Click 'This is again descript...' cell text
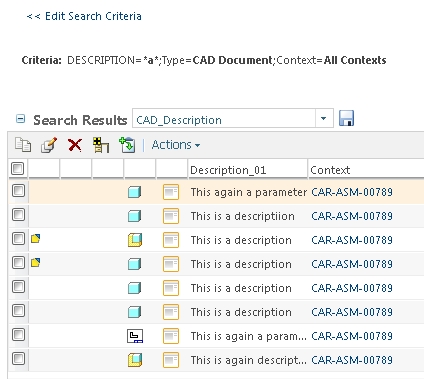Screen dimensions: 424x379 click(x=249, y=360)
